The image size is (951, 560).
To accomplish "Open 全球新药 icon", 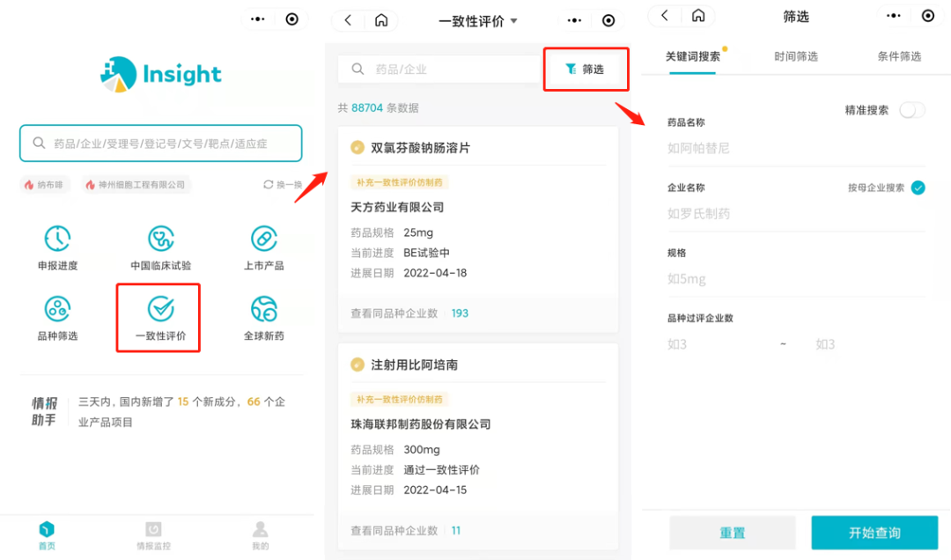I will tap(264, 309).
